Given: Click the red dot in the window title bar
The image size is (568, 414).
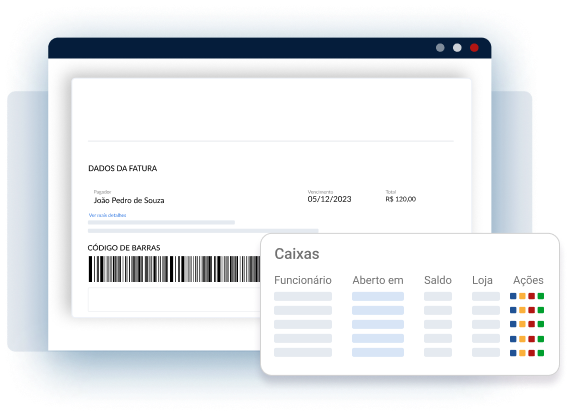Looking at the screenshot, I should pyautogui.click(x=474, y=48).
